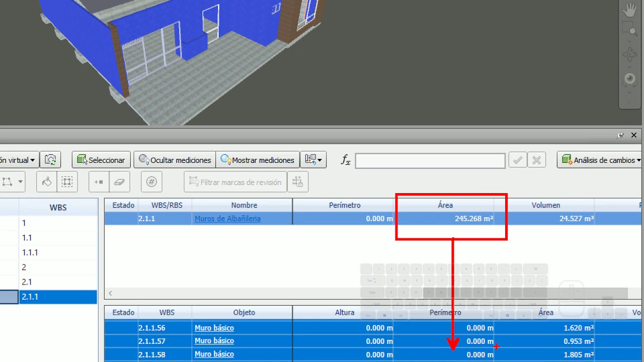Screen dimensions: 644x362
Task: Click the count marker hash icon
Action: pyautogui.click(x=151, y=182)
